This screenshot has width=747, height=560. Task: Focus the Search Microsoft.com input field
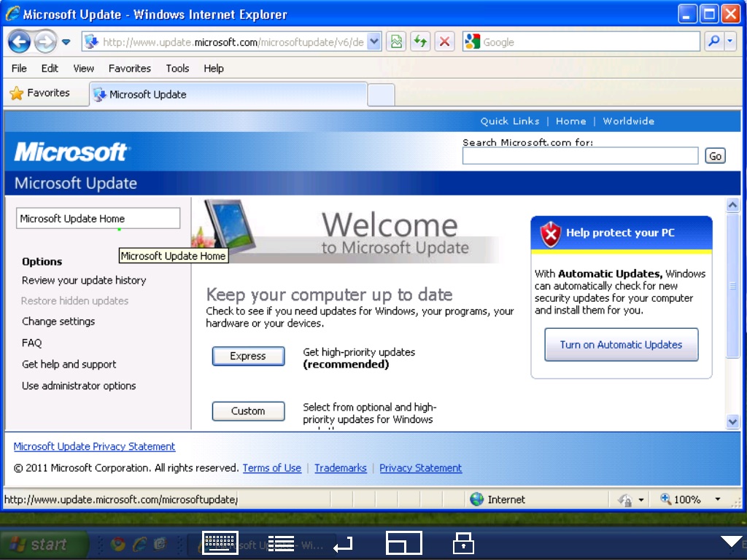pos(580,156)
